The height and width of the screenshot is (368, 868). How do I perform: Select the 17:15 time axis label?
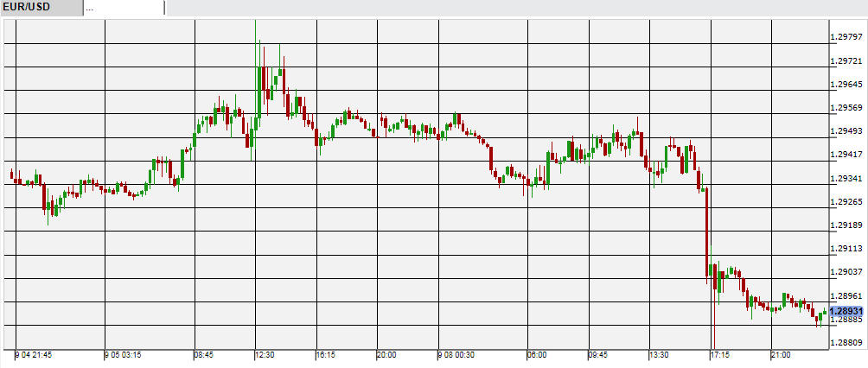(720, 355)
